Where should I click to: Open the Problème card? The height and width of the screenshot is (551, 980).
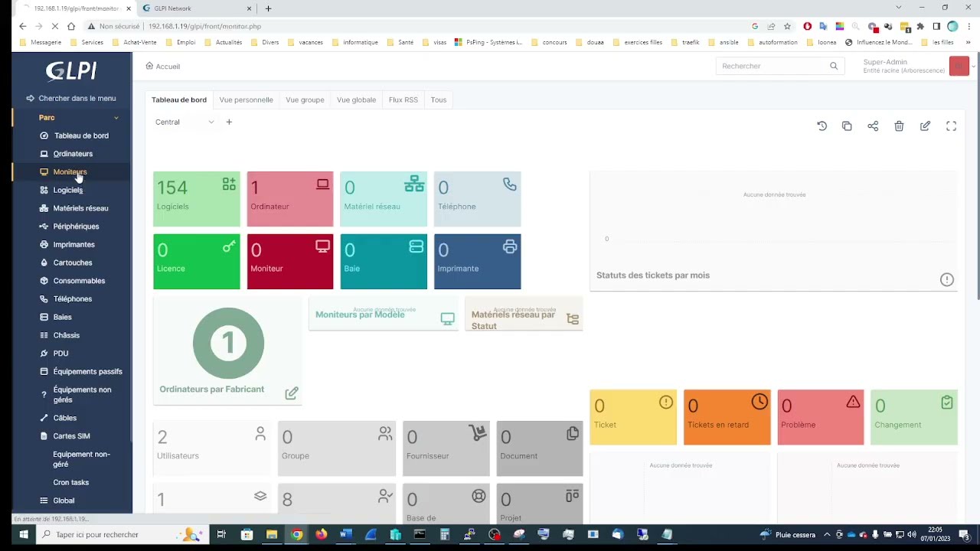821,417
